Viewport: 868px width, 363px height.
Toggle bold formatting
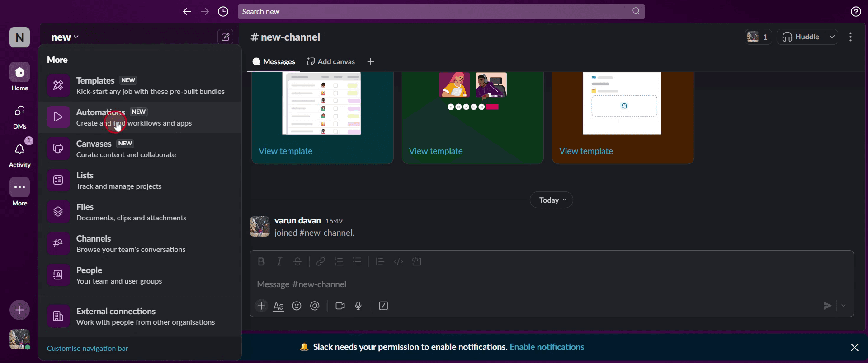(261, 262)
